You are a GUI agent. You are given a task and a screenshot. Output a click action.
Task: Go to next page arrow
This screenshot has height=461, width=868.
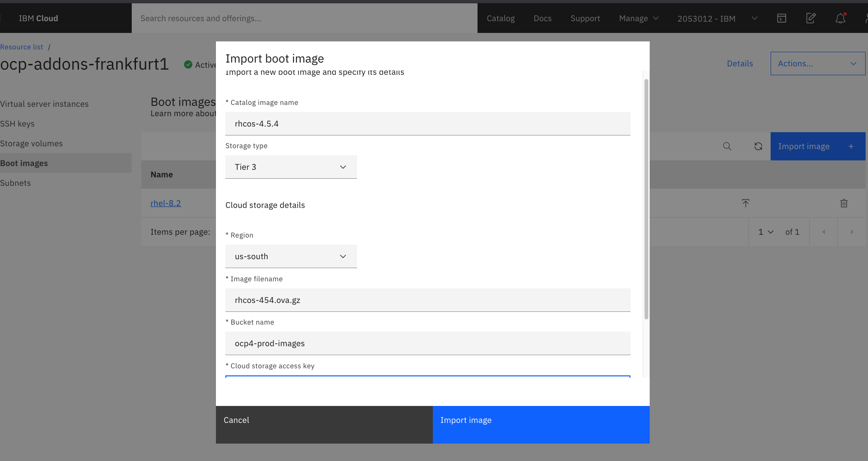pos(852,232)
